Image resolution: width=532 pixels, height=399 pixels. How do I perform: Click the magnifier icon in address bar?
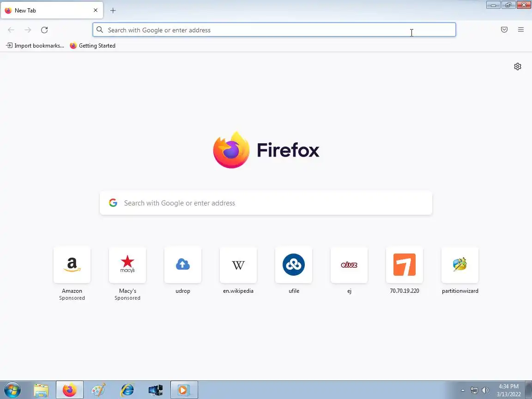[100, 30]
